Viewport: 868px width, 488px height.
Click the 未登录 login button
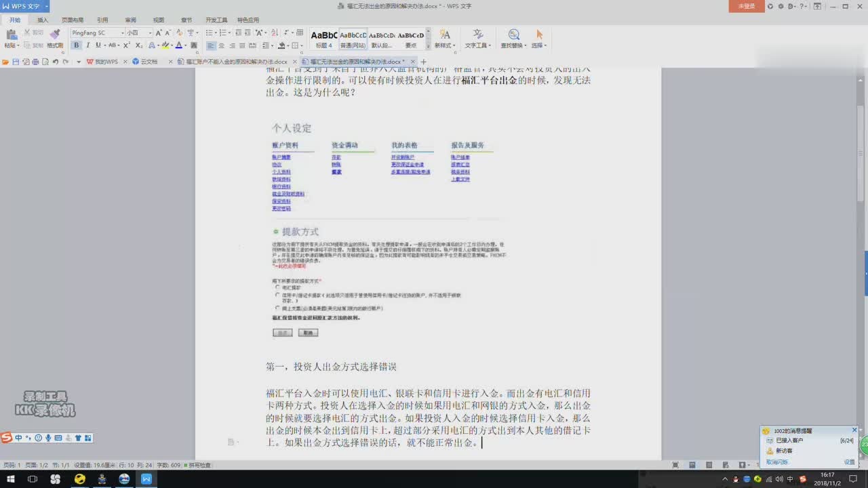click(747, 6)
